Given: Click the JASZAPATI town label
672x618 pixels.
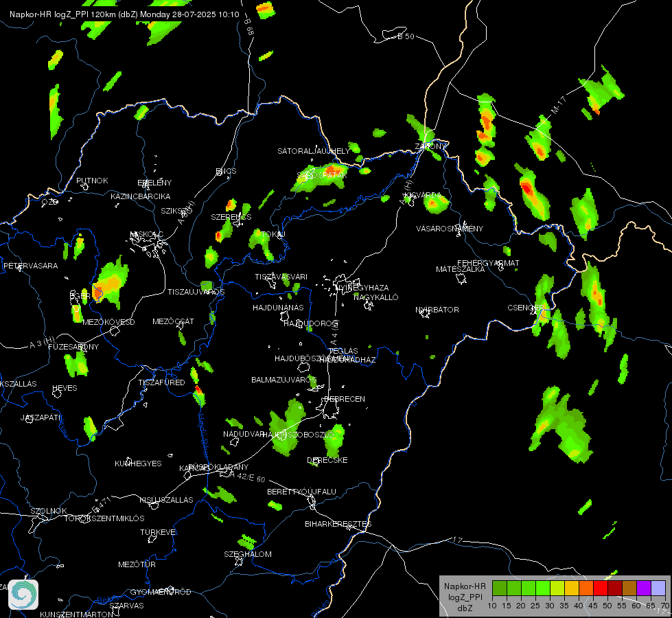Looking at the screenshot, I should point(40,417).
